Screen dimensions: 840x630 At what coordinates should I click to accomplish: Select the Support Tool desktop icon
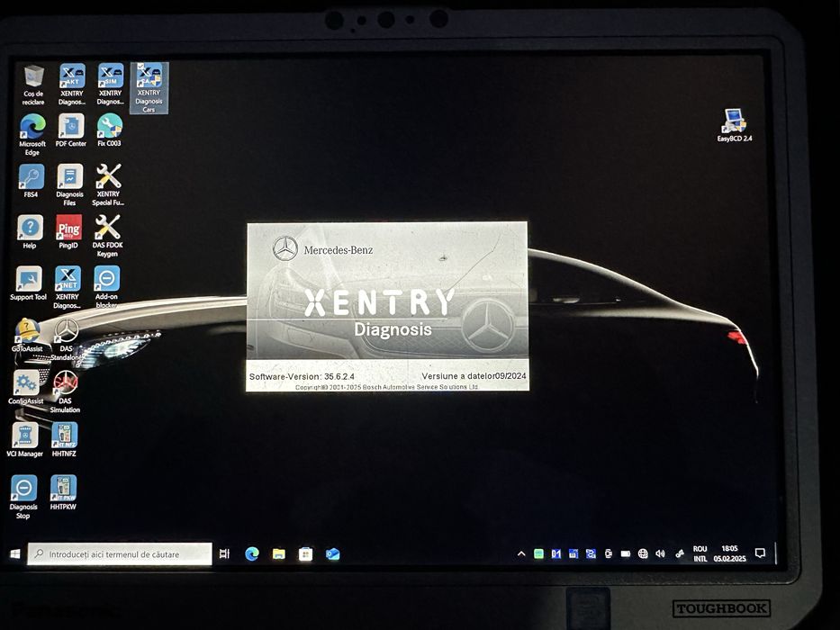coord(29,283)
